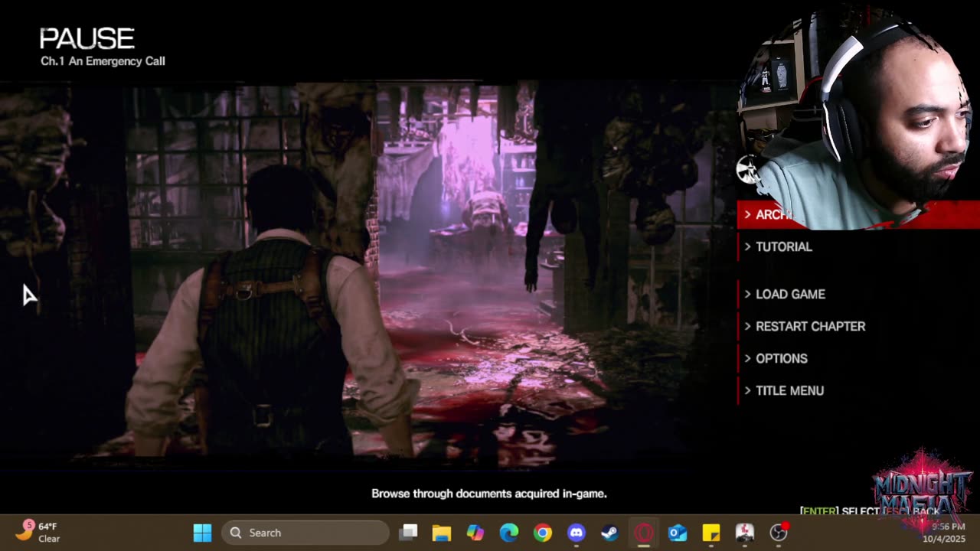This screenshot has height=551, width=980.
Task: Open the weather widget showing 64°F
Action: point(38,532)
